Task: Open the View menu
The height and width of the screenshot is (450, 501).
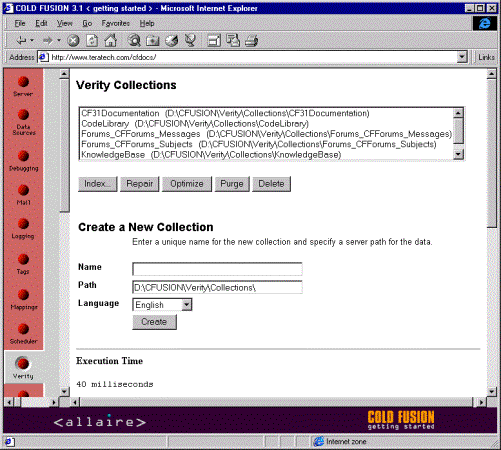Action: [x=64, y=23]
